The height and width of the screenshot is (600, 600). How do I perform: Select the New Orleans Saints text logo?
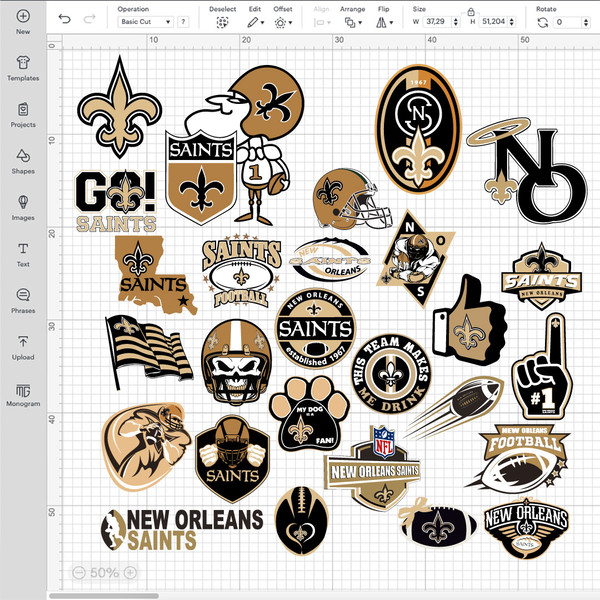pyautogui.click(x=182, y=530)
